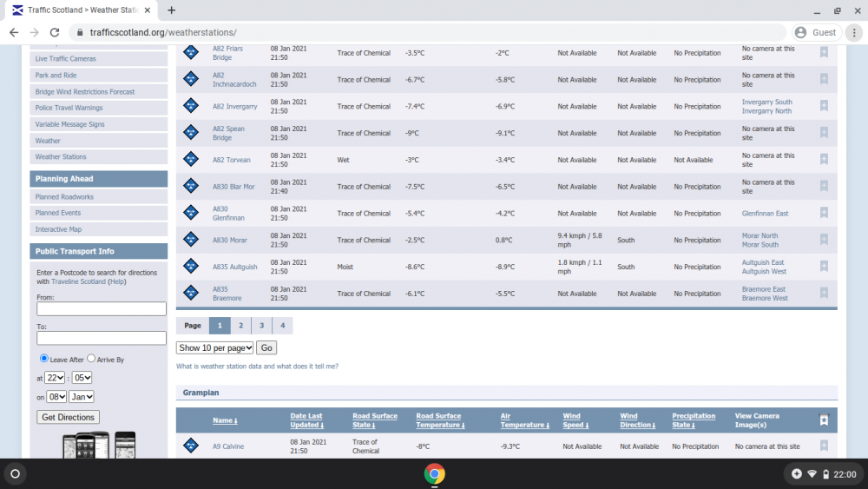868x489 pixels.
Task: Click the station icon beside A82 Invergarry
Action: tap(190, 106)
